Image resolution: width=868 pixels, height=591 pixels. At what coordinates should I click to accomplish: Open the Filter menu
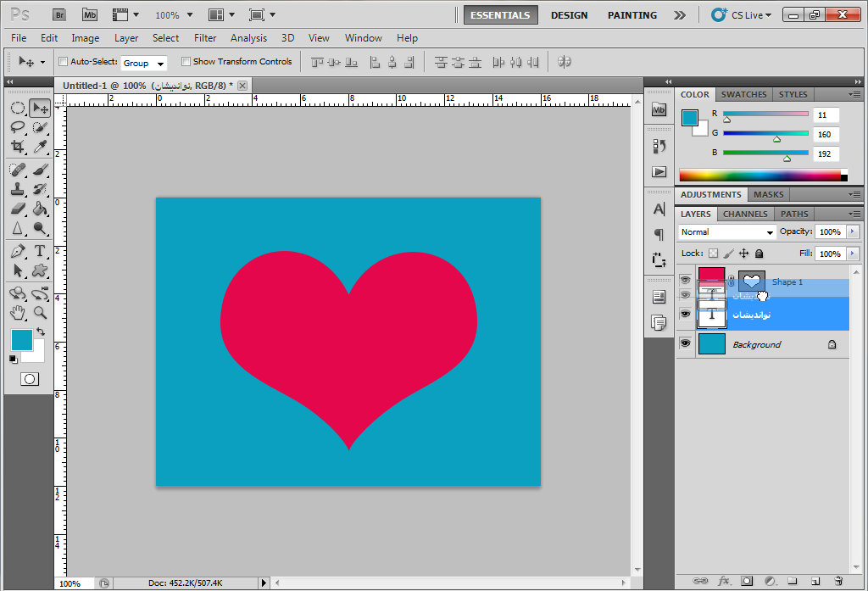[x=205, y=38]
